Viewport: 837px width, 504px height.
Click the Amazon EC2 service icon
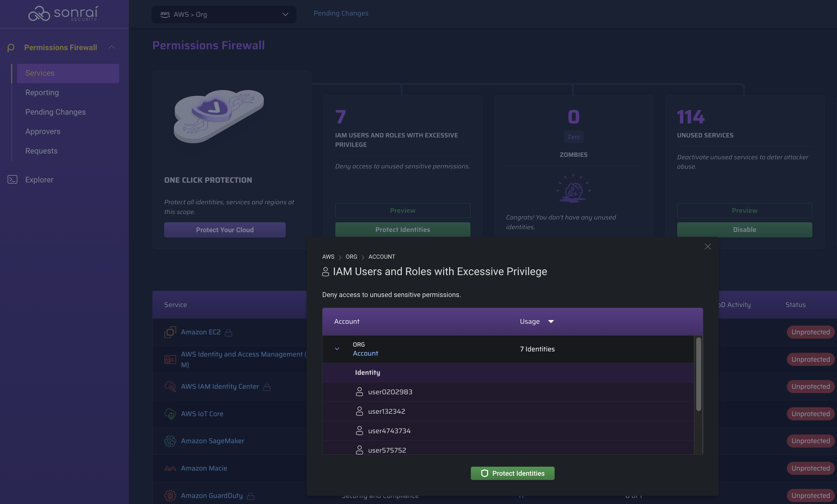pos(170,332)
